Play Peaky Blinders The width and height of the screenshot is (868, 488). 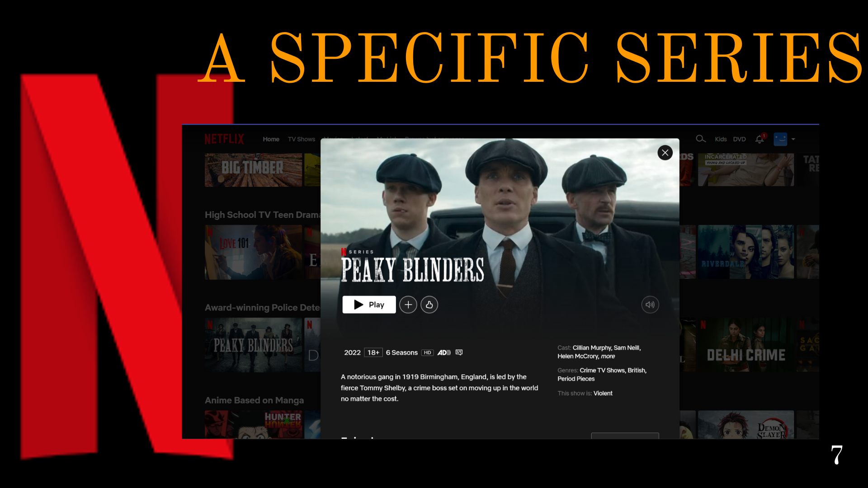(x=369, y=305)
